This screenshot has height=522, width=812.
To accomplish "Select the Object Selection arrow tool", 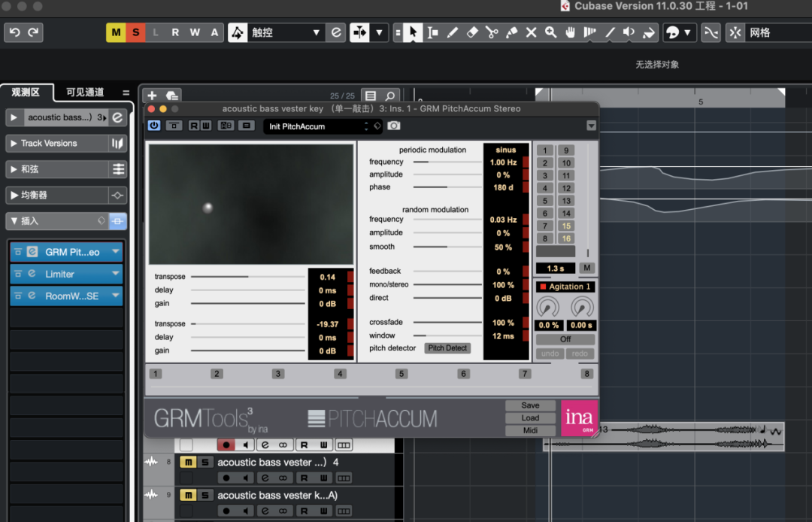I will click(x=413, y=32).
